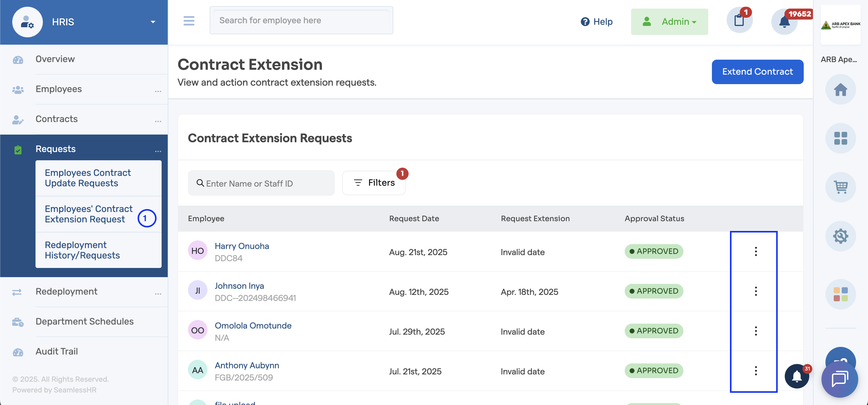Click the staff ID 'FGB/2025/509'
This screenshot has height=405, width=868.
point(244,377)
